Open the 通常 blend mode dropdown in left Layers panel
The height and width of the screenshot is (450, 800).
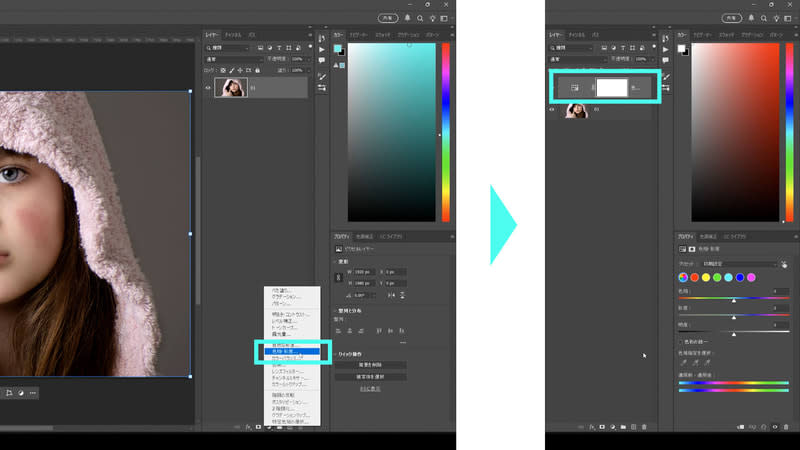[x=227, y=59]
